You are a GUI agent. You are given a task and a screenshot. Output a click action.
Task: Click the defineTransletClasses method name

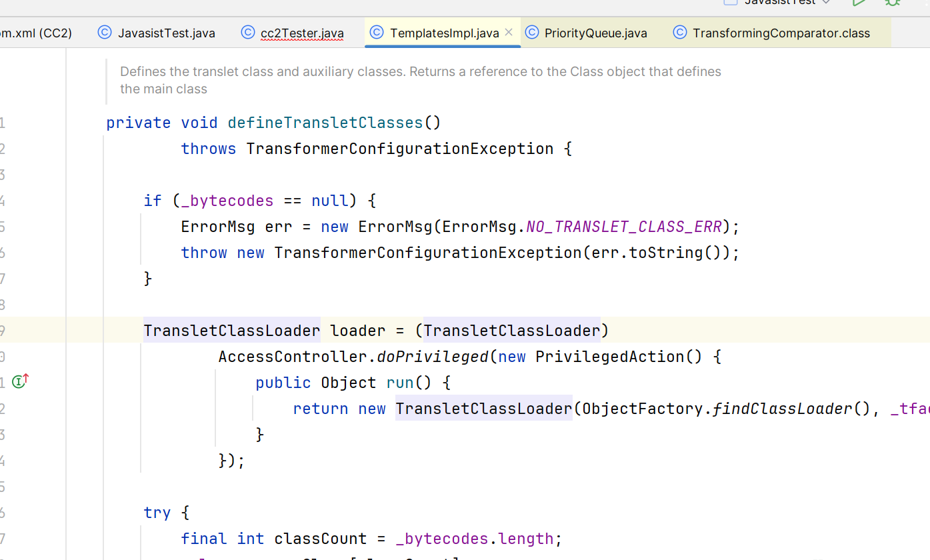click(325, 123)
